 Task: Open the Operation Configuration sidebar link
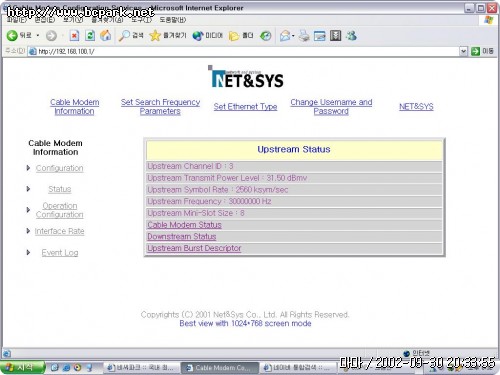pyautogui.click(x=60, y=210)
